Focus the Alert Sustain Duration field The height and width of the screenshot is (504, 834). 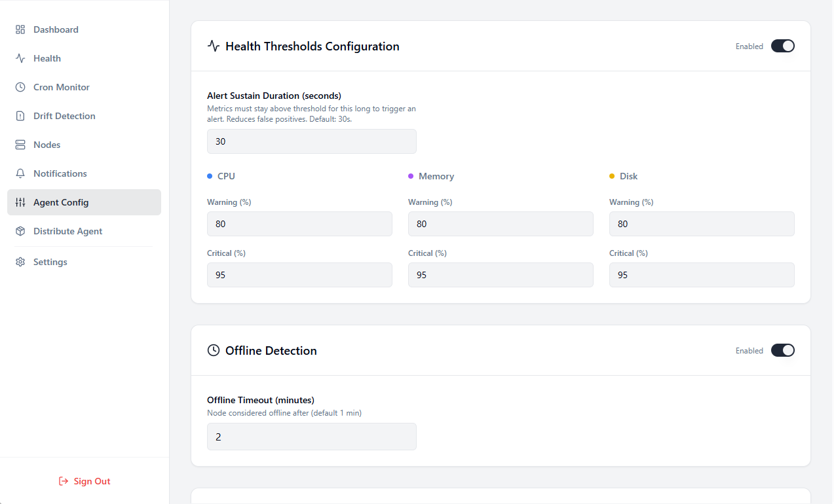[x=311, y=141]
